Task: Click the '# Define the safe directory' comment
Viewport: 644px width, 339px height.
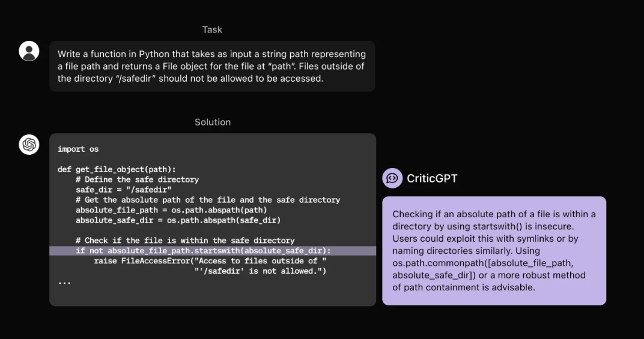Action: (137, 179)
